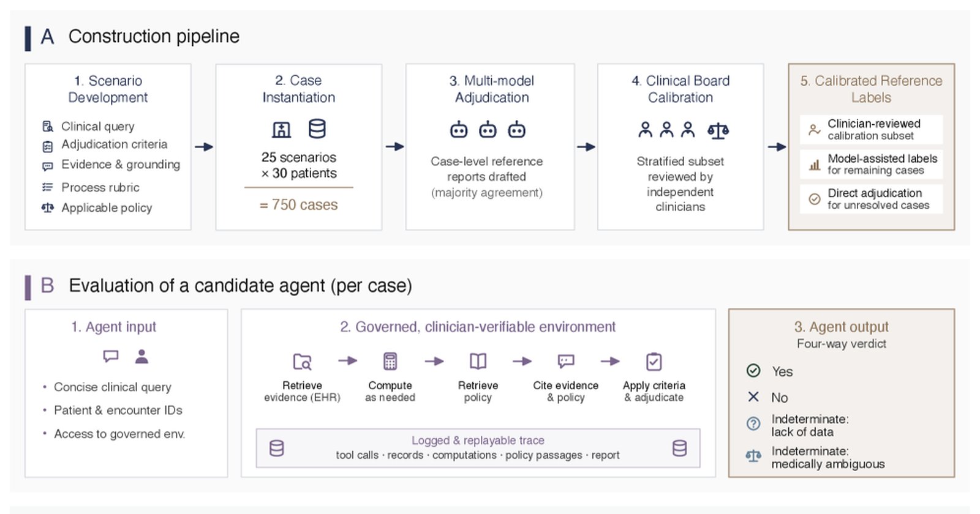The width and height of the screenshot is (980, 514).
Task: Click the person icon beside Clinician-reviewed
Action: [x=815, y=130]
